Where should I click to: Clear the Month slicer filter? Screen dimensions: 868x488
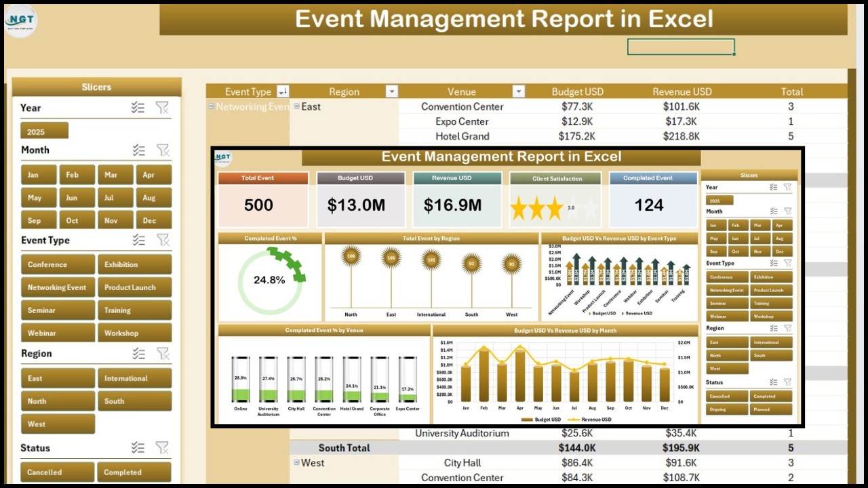pyautogui.click(x=162, y=150)
